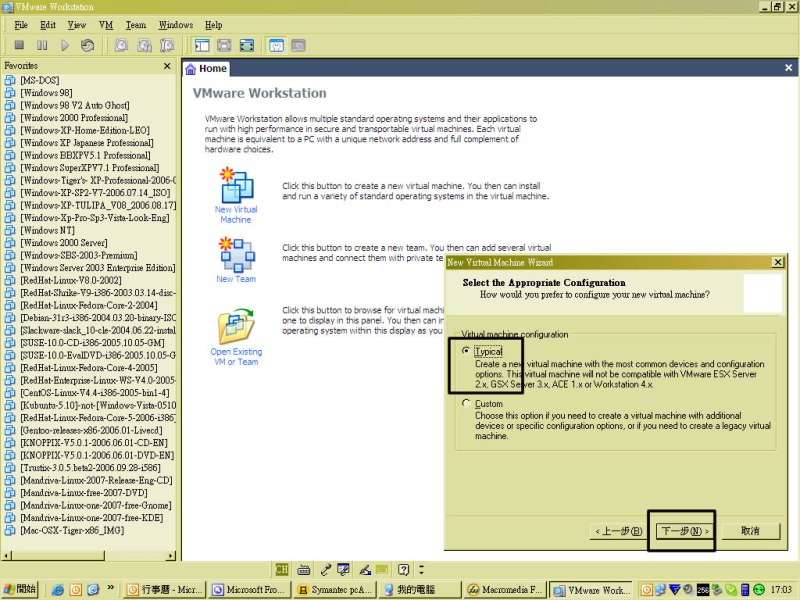Click the Full Screen toolbar icon
Screen dimensions: 800x600
(247, 45)
